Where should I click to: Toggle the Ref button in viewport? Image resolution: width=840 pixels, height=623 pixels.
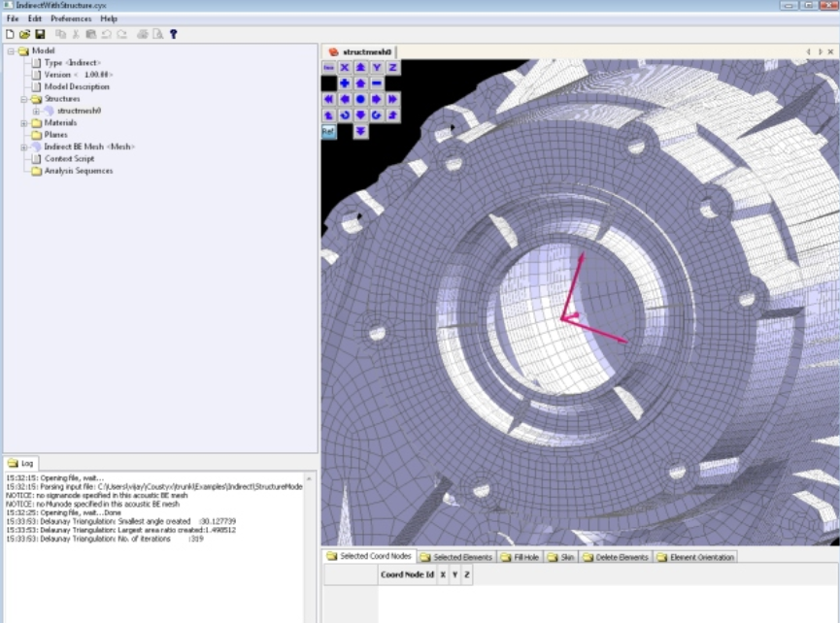coord(328,132)
